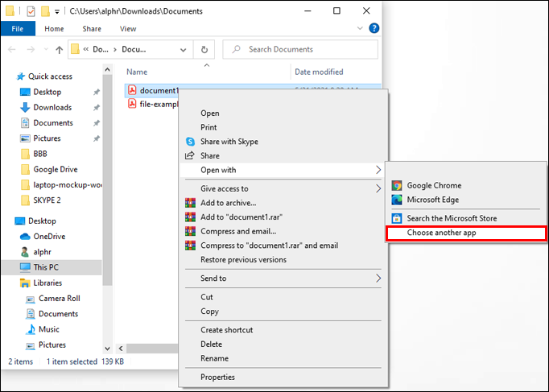Click Share with the share icon
This screenshot has width=549, height=392.
point(283,155)
